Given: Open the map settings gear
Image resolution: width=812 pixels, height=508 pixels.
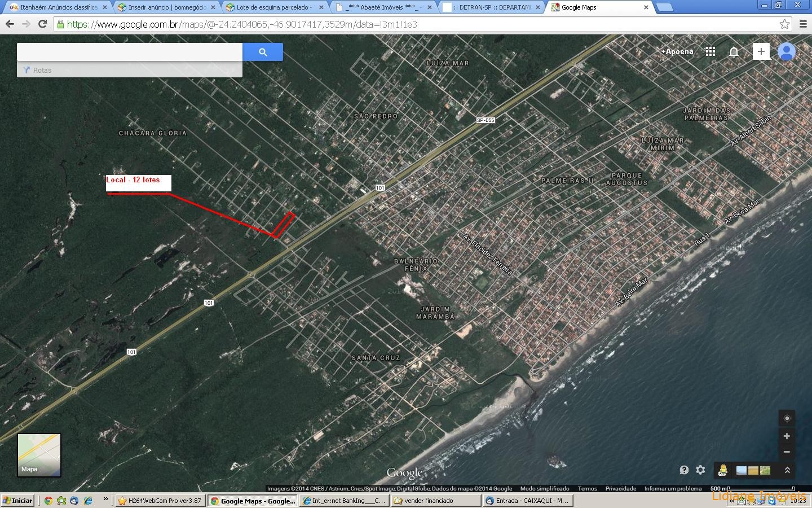Looking at the screenshot, I should coord(700,470).
